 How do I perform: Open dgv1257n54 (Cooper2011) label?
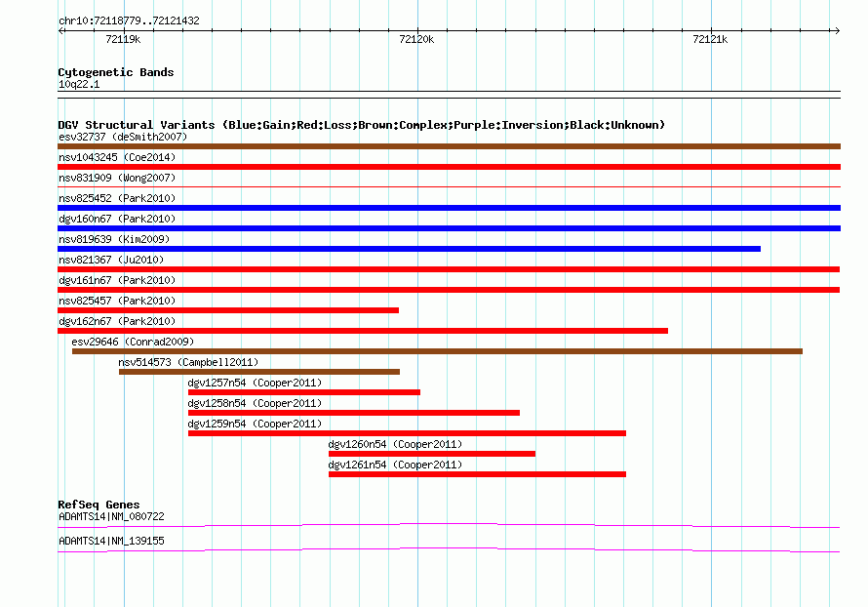(255, 383)
